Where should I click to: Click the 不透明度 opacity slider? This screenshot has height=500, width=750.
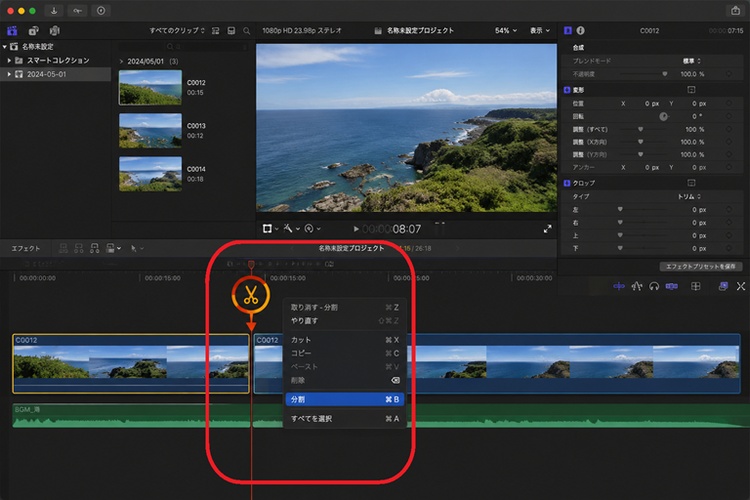click(644, 74)
